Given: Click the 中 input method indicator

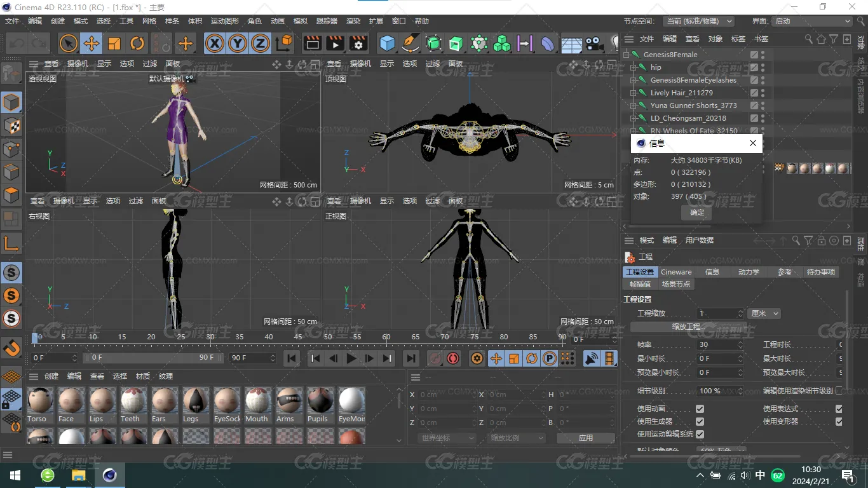Looking at the screenshot, I should 760,475.
